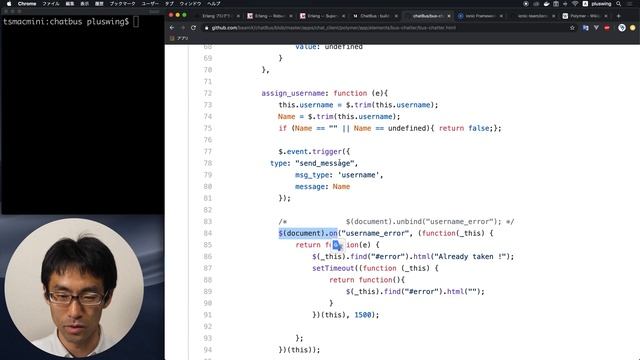
Task: Click line number 94
Action: tap(208, 350)
